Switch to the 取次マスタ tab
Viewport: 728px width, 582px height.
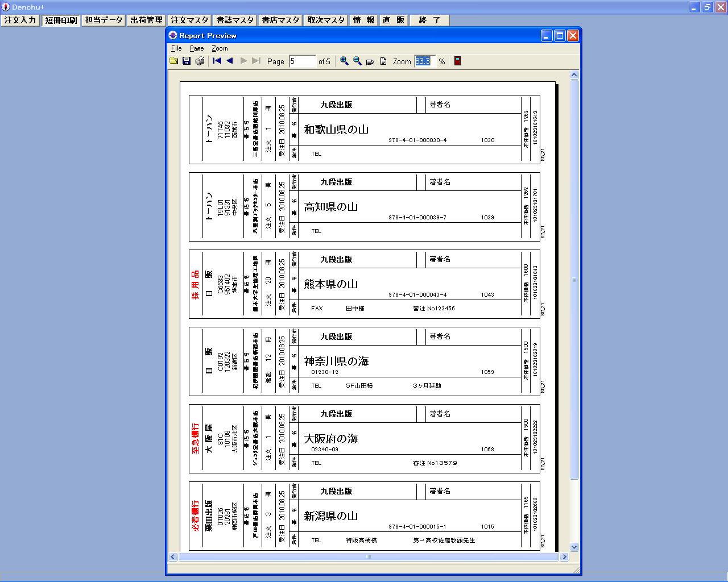point(326,20)
